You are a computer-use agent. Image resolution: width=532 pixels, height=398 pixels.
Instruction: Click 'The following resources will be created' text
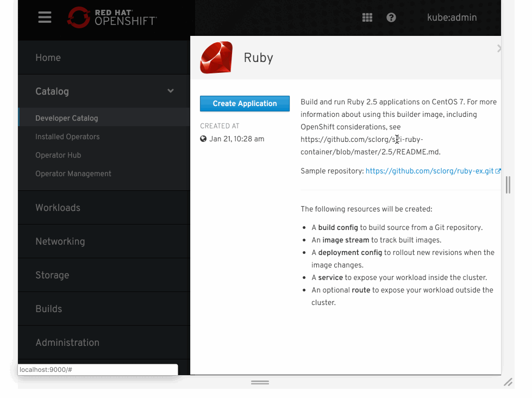[x=366, y=209]
